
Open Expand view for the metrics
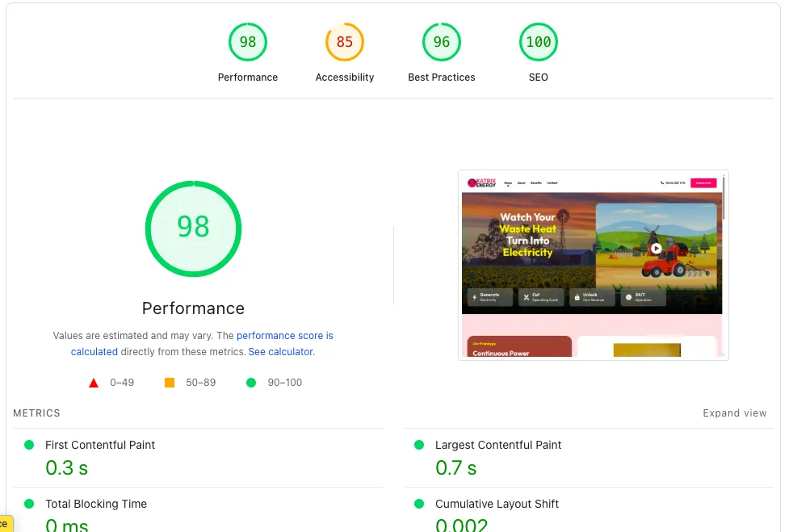tap(734, 413)
